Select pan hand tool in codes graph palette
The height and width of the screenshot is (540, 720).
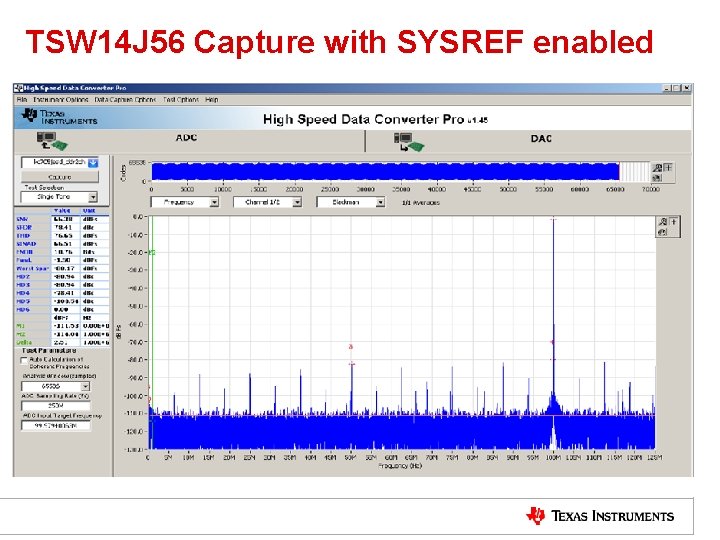[658, 177]
